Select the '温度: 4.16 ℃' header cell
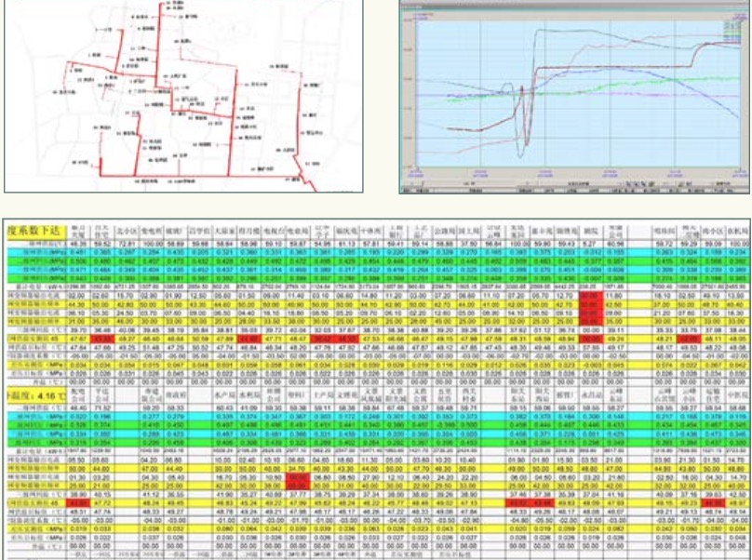 [x=34, y=393]
